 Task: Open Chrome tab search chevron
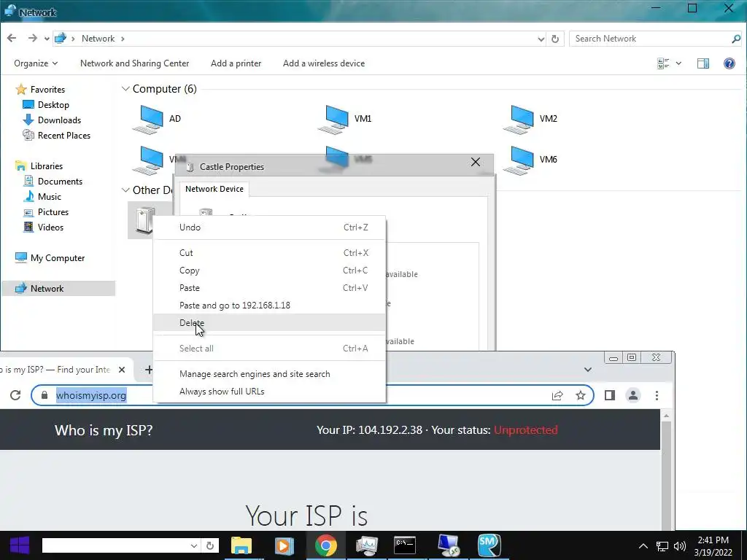click(x=588, y=370)
